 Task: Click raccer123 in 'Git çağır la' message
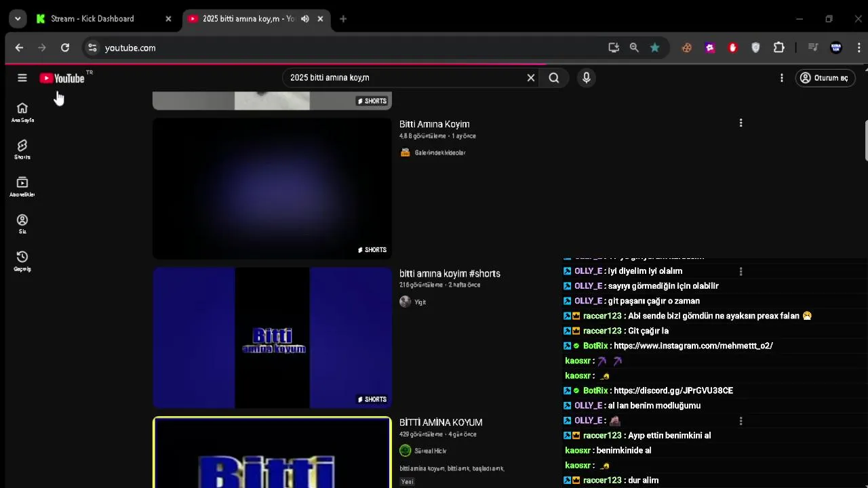[x=602, y=331]
